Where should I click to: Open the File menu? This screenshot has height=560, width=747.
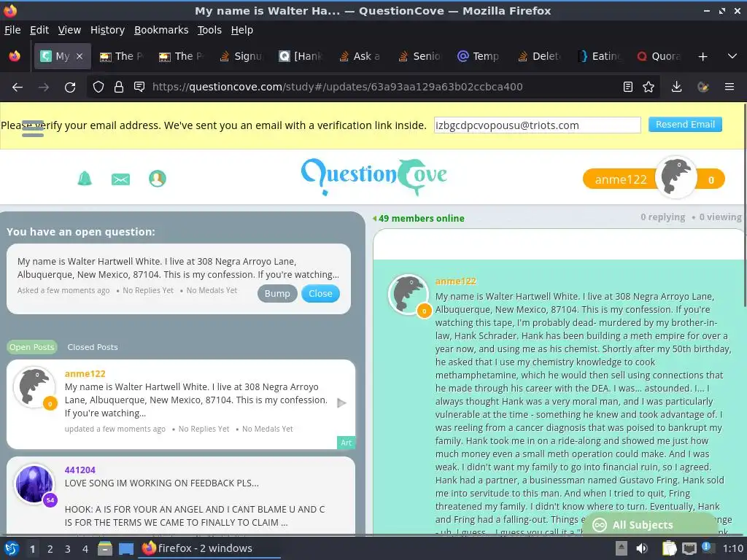click(12, 30)
